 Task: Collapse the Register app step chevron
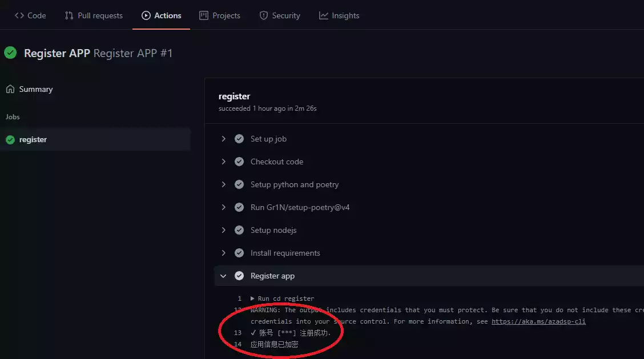tap(223, 276)
